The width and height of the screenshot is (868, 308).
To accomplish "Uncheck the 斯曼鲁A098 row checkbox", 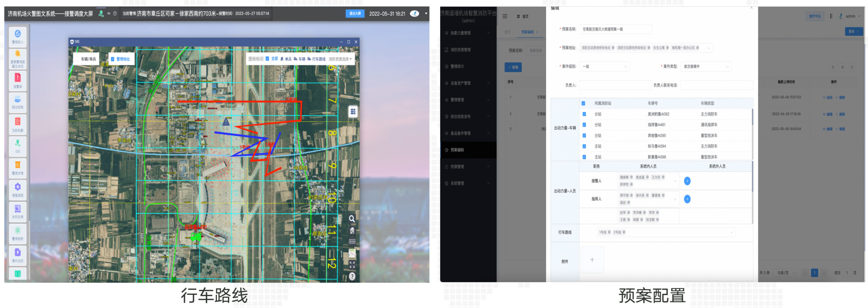I will tap(584, 157).
